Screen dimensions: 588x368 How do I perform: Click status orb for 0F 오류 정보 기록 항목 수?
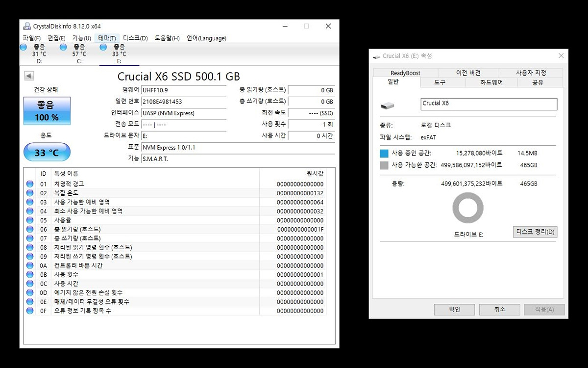[30, 311]
